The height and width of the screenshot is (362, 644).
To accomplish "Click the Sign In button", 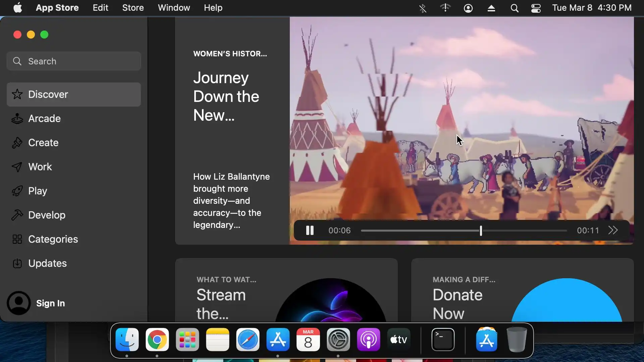I will click(x=50, y=303).
